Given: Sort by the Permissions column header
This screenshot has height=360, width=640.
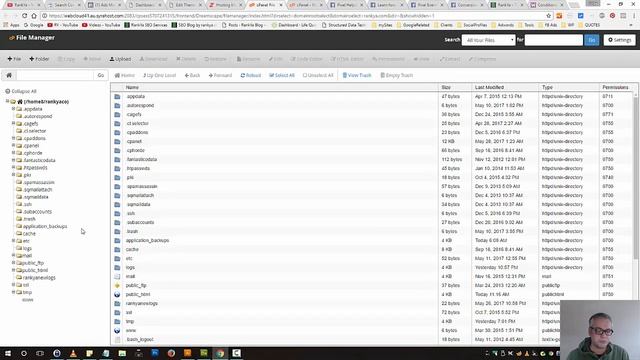Looking at the screenshot, I should coord(615,87).
